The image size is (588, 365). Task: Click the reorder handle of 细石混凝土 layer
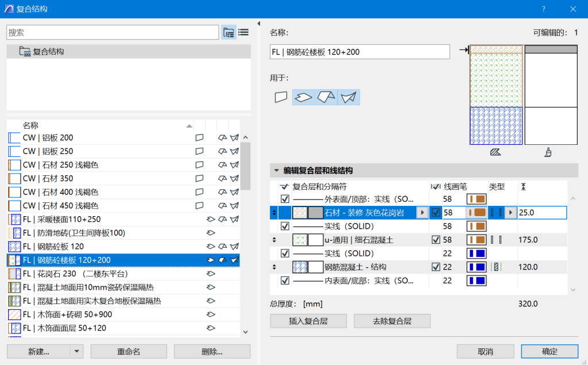click(x=274, y=240)
